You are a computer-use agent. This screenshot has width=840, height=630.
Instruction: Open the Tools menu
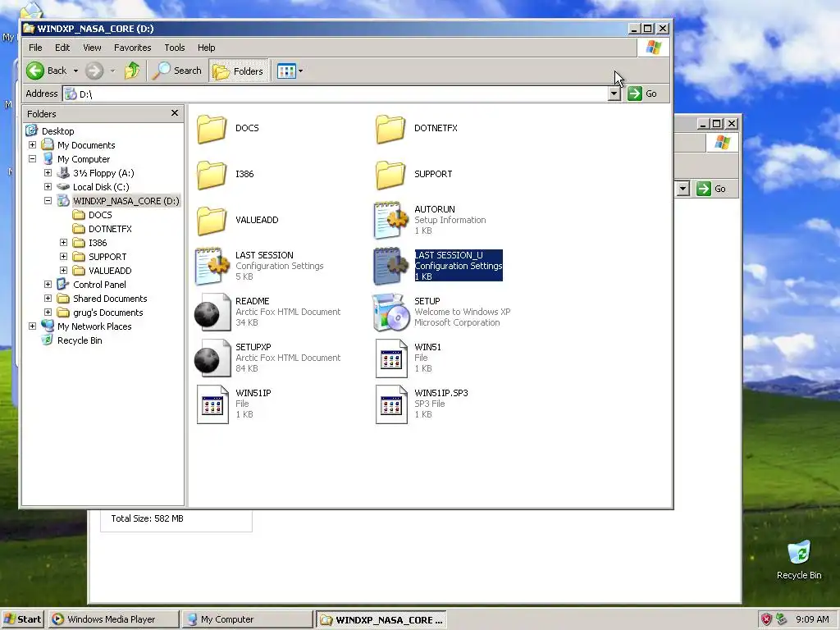(175, 48)
